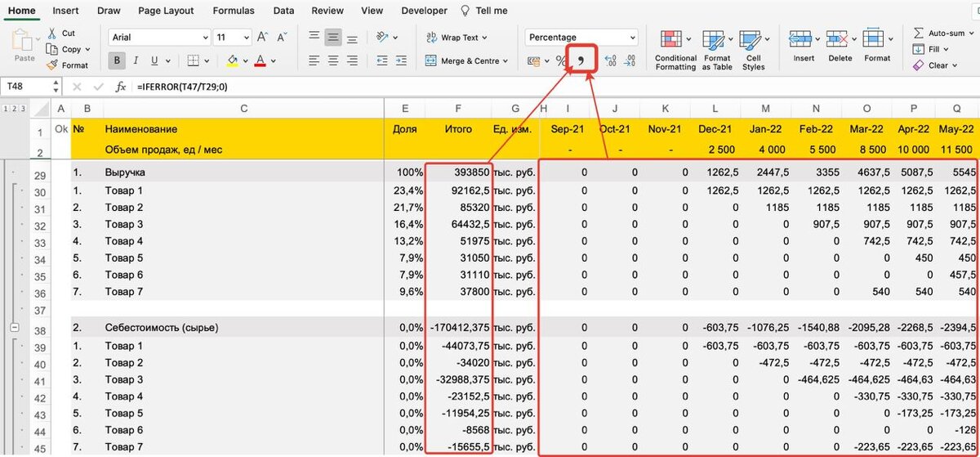Expand the font colour dropdown arrow

[274, 60]
